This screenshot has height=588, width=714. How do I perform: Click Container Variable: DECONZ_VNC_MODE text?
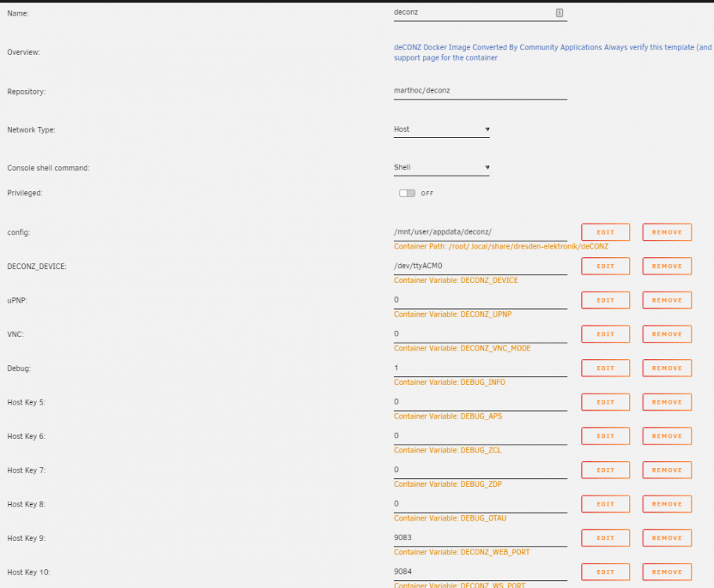point(462,348)
